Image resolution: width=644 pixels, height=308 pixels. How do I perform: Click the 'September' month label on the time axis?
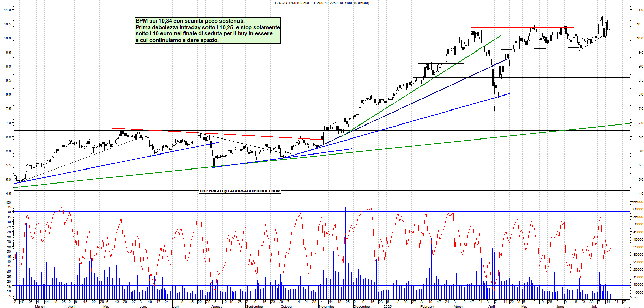tap(255, 306)
